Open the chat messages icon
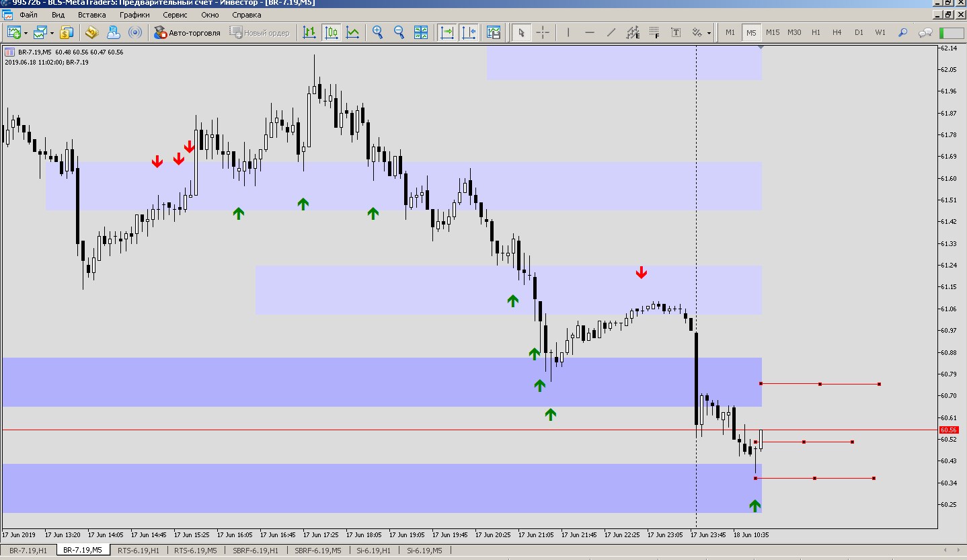 tap(925, 32)
